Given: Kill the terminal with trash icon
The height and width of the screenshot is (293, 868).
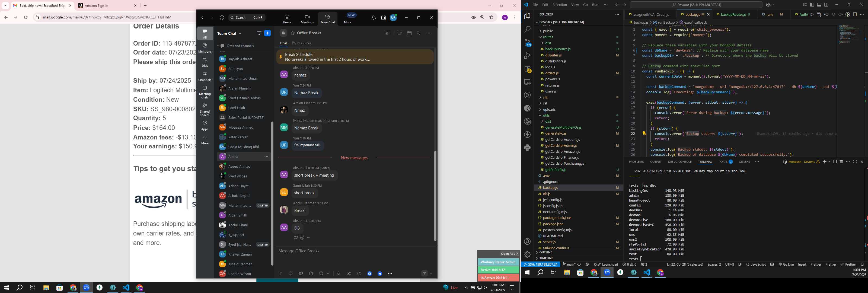Looking at the screenshot, I should click(x=841, y=162).
